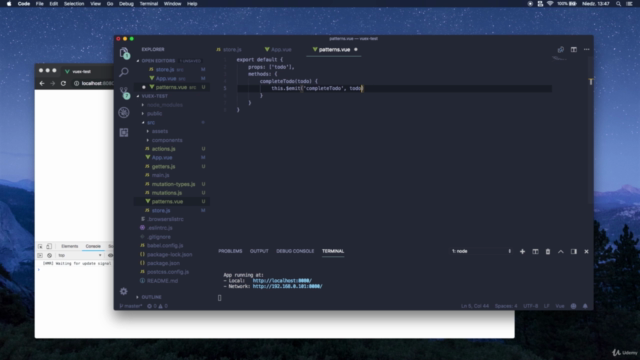Click the Ln 5, Col 44 status bar entry
Image resolution: width=640 pixels, height=360 pixels.
point(475,306)
